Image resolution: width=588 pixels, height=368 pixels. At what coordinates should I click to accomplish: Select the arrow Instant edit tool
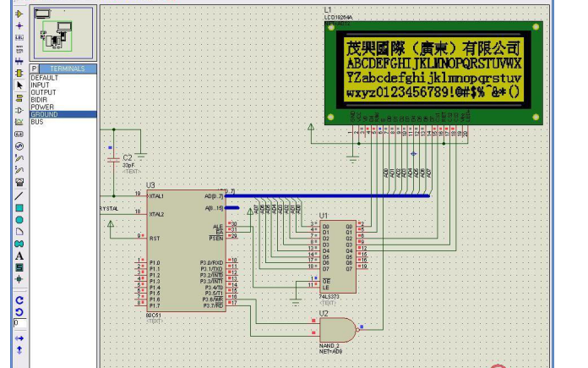click(19, 85)
